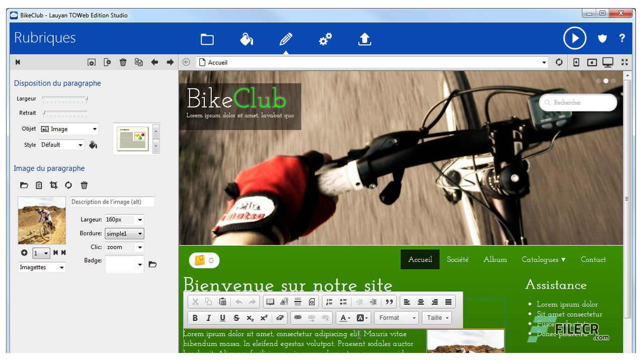Open the gears settings section
The image size is (644, 362).
click(x=326, y=39)
